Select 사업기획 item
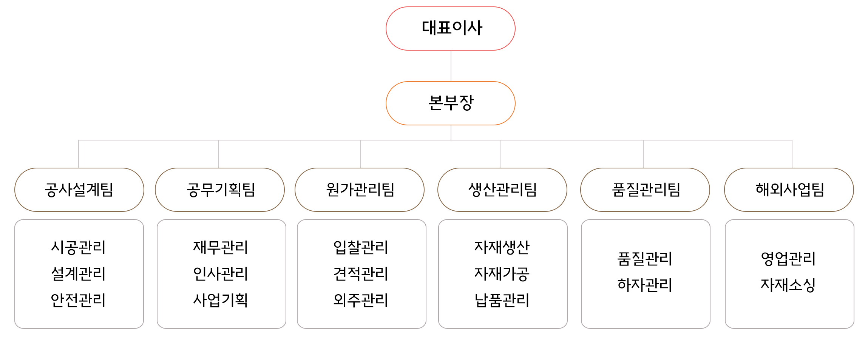The height and width of the screenshot is (358, 868). (x=220, y=300)
